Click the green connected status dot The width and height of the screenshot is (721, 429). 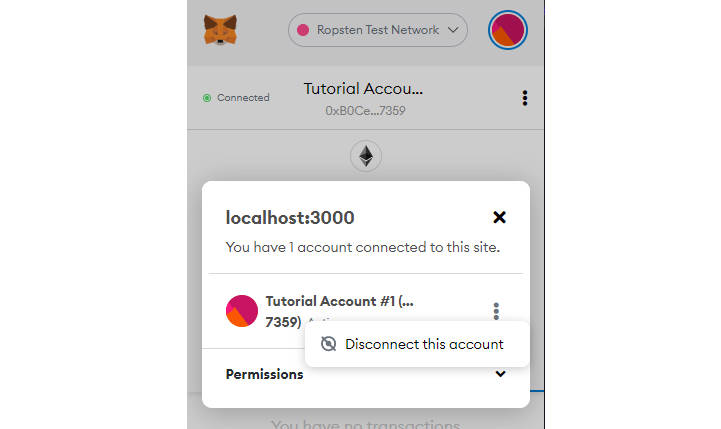[207, 98]
